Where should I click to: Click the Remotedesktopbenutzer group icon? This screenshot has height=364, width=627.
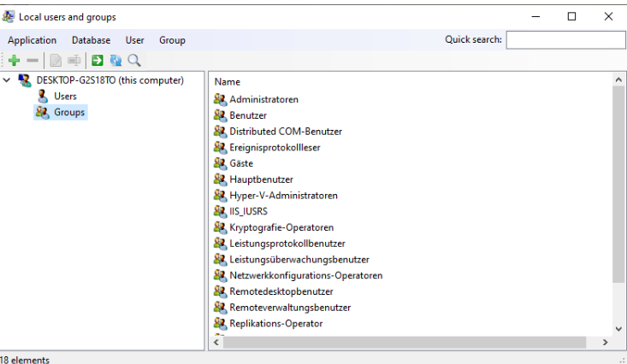click(220, 291)
